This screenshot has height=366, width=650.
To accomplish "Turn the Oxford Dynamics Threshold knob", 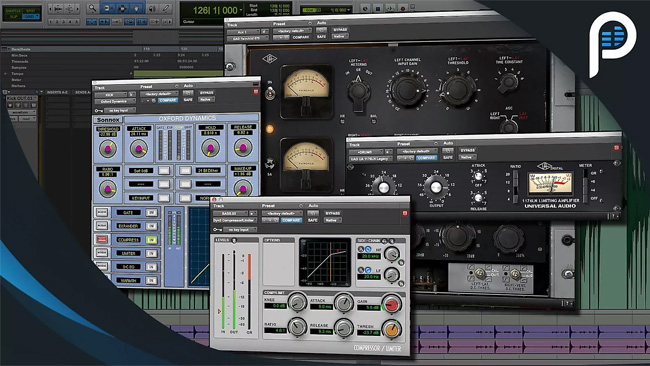I will [108, 148].
